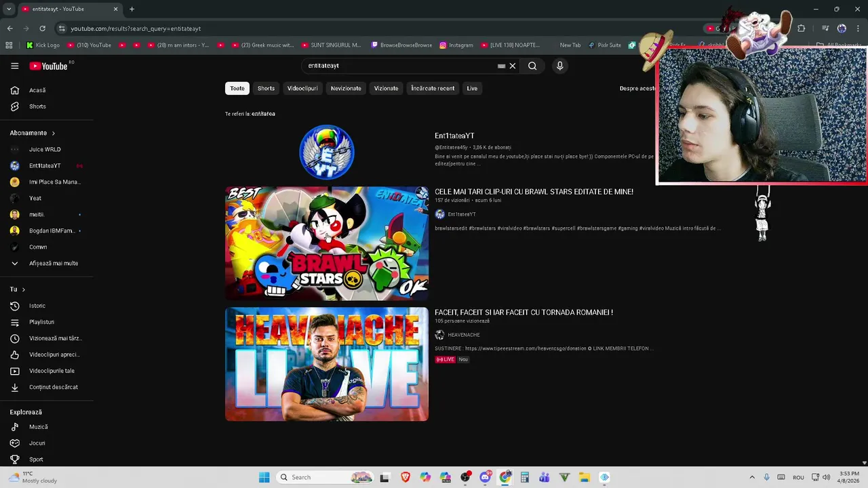This screenshot has height=488, width=868.
Task: Expand the Abonamente section chevron
Action: pyautogui.click(x=53, y=133)
